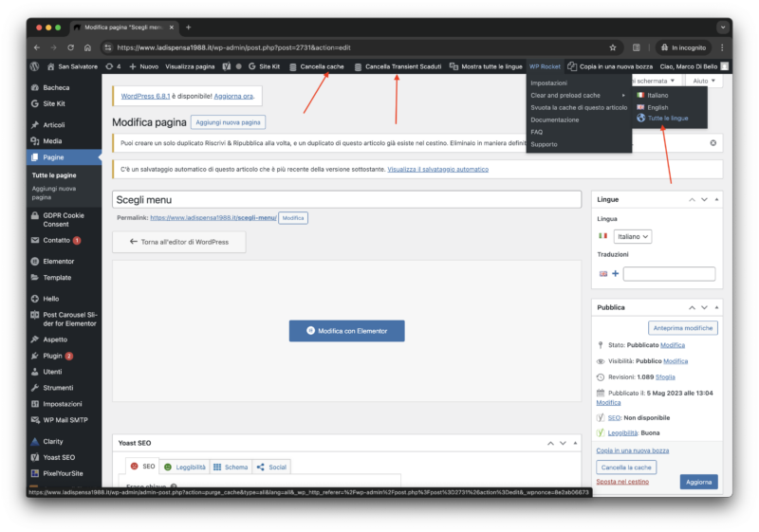Click Aggiorna ora update link
The width and height of the screenshot is (759, 532).
[x=233, y=96]
